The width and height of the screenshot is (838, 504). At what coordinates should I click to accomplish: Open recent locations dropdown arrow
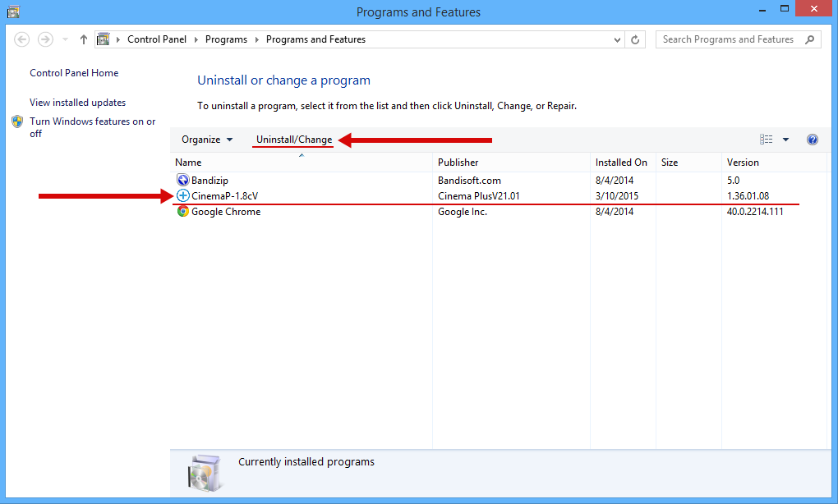(x=65, y=39)
